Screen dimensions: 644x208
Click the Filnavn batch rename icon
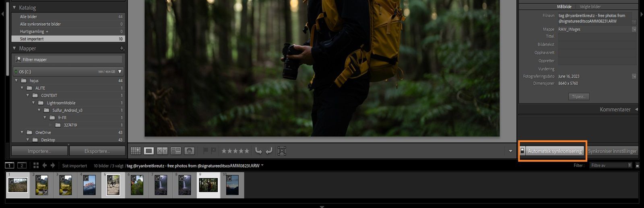click(x=634, y=22)
